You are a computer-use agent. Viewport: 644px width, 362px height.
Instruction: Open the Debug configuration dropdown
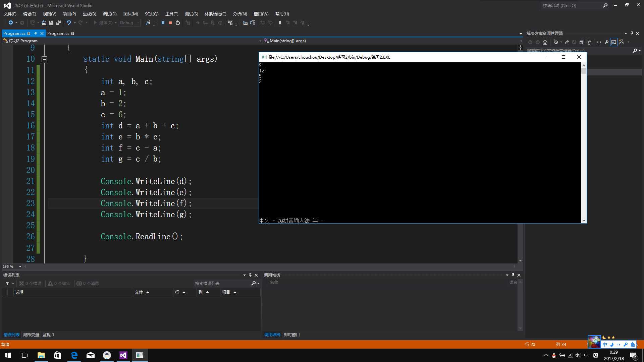click(x=129, y=23)
